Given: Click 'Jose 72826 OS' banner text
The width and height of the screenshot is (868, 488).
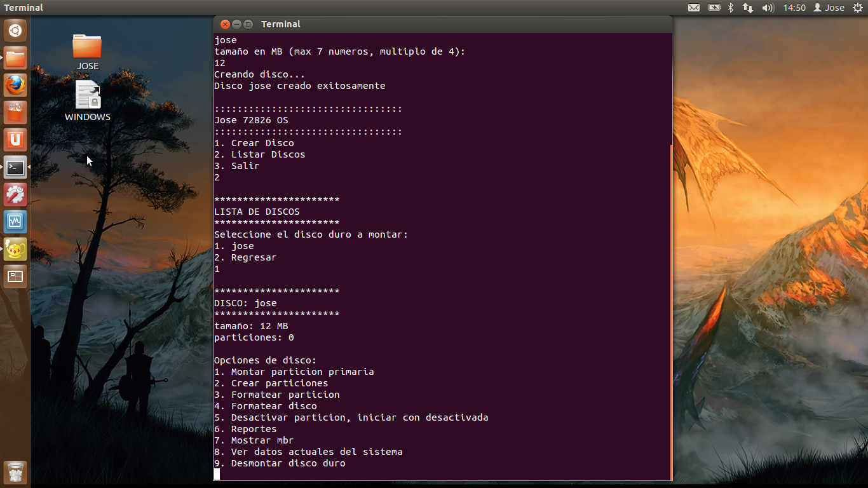Looking at the screenshot, I should tap(251, 120).
